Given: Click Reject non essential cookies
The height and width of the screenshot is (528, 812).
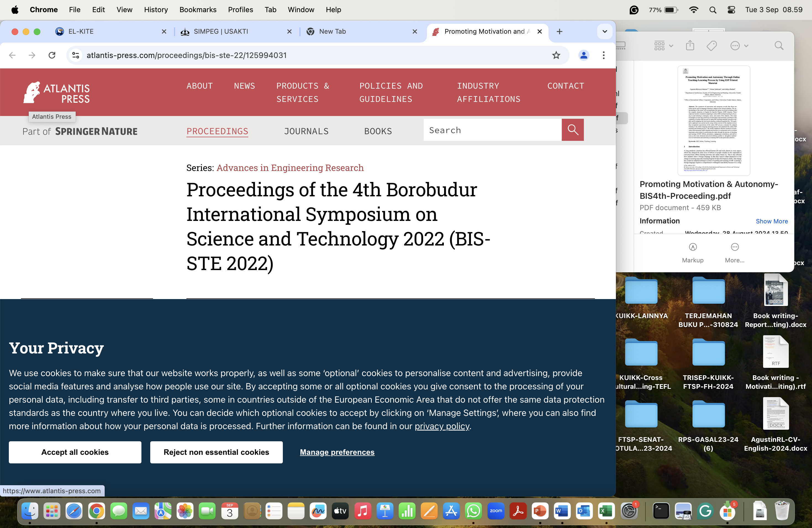Looking at the screenshot, I should click(x=216, y=452).
